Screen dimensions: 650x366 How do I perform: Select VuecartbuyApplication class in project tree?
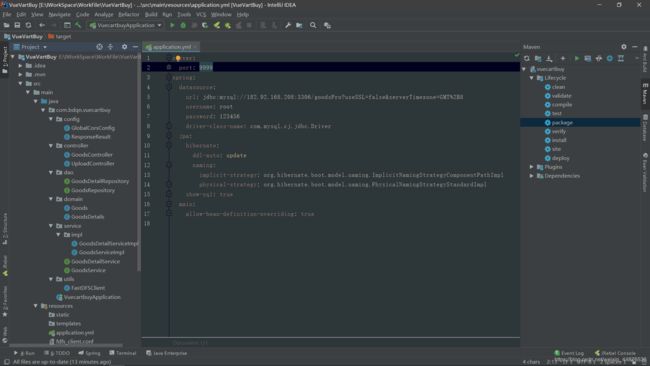pos(92,297)
